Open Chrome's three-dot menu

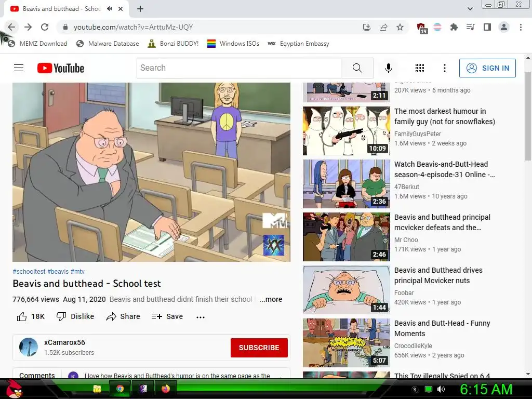point(521,27)
